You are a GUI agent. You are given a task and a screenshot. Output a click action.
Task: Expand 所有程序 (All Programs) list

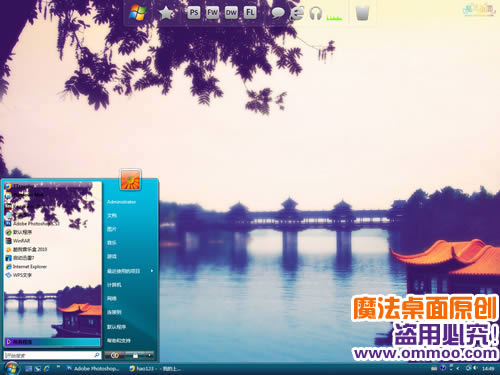tap(52, 342)
